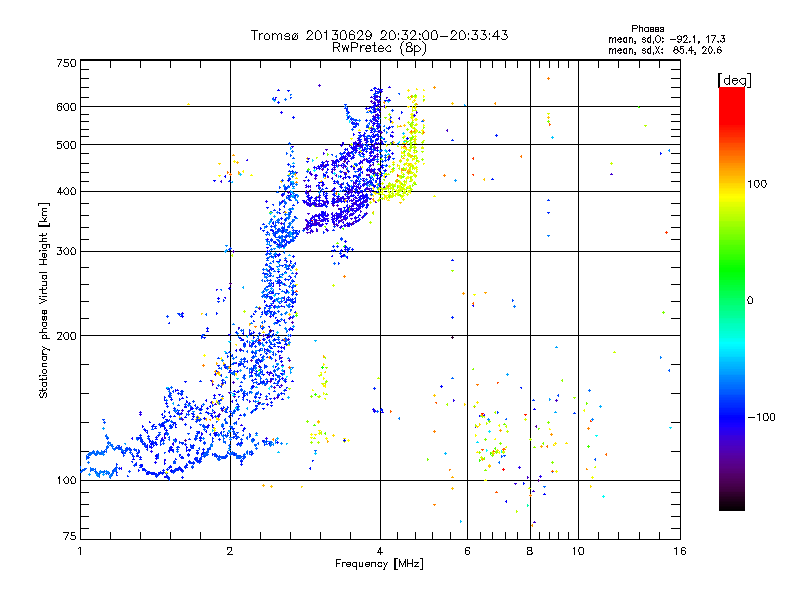This screenshot has width=800, height=600.
Task: Click the 'Frequency [MHz]' x-axis label
Action: tap(379, 564)
